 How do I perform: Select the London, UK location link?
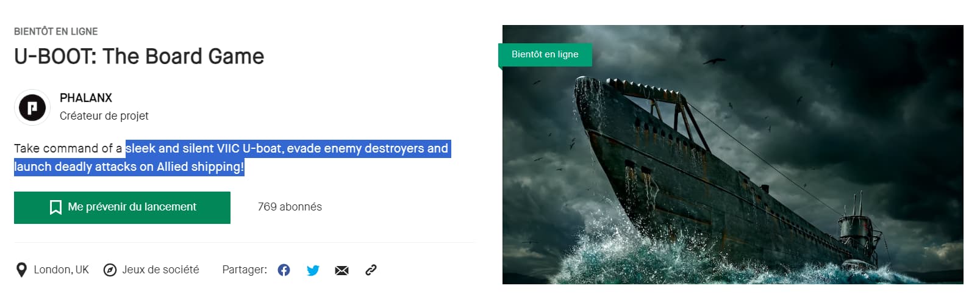pyautogui.click(x=61, y=270)
